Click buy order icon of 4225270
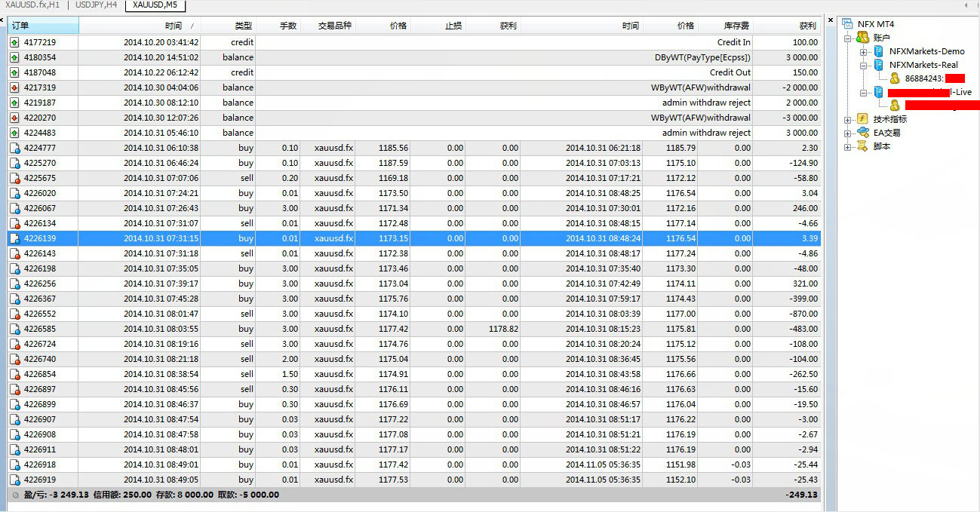980x512 pixels. [14, 163]
